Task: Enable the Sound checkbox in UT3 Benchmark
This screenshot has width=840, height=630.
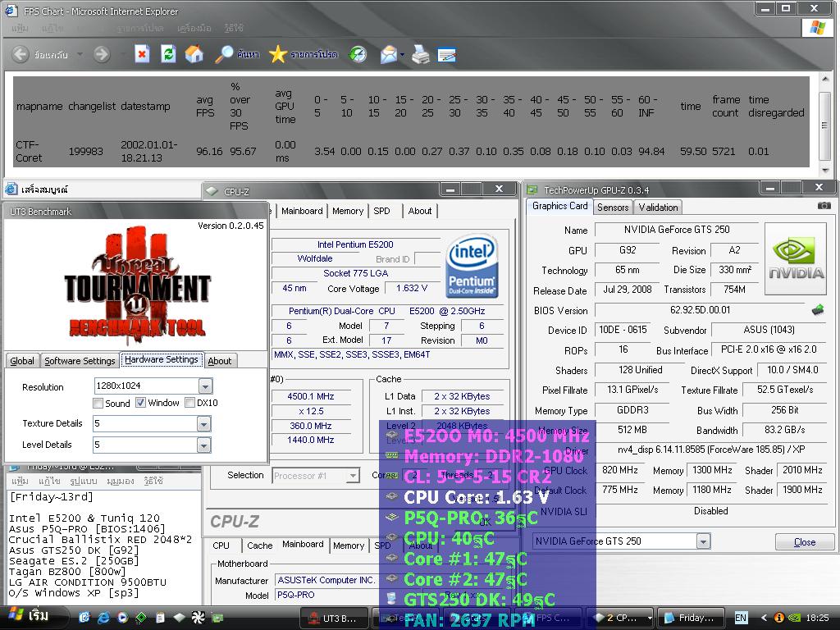Action: (x=98, y=403)
